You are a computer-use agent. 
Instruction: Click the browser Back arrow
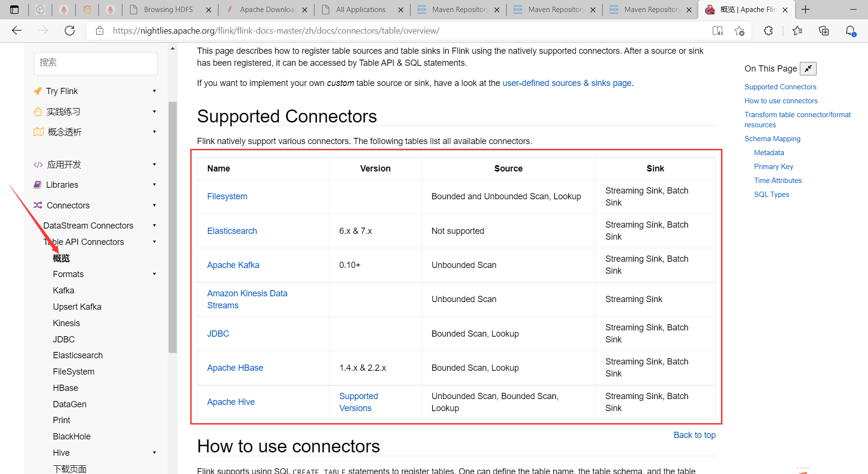(17, 31)
